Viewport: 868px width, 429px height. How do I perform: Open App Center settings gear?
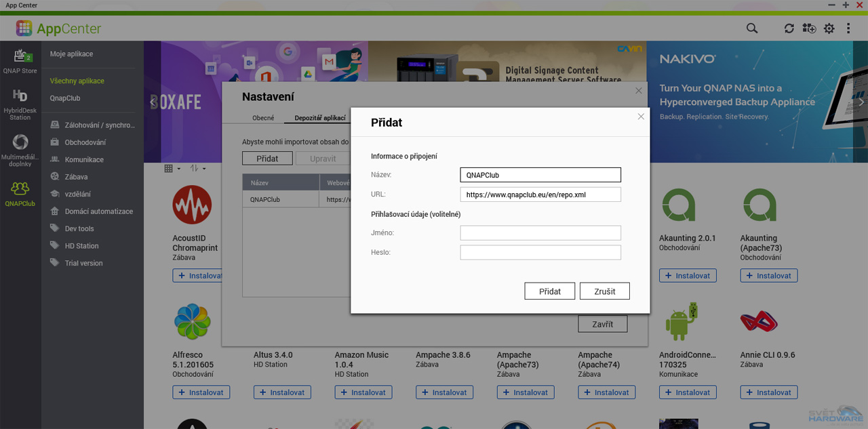click(x=829, y=28)
